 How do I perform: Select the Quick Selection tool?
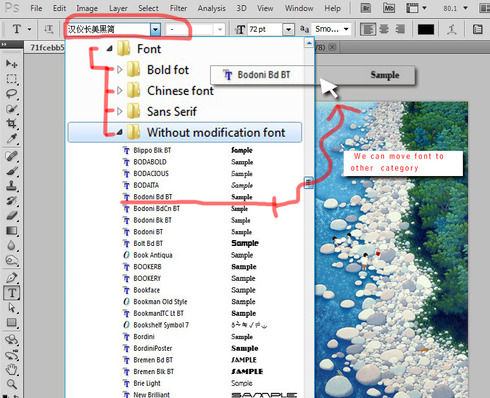[x=11, y=109]
